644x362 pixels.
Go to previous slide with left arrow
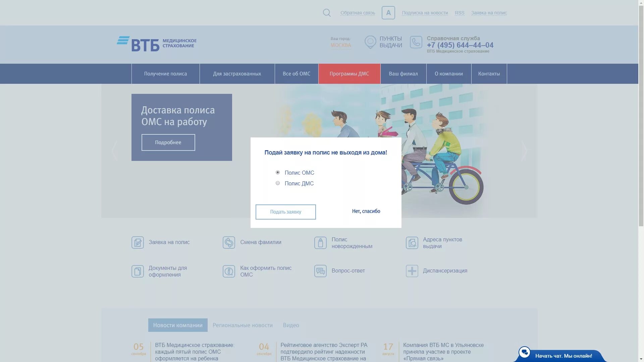114,151
